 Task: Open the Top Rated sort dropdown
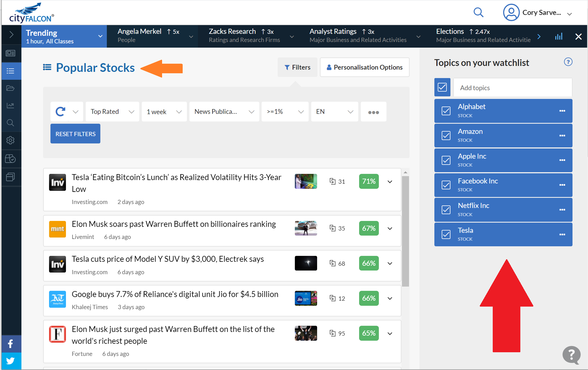112,112
